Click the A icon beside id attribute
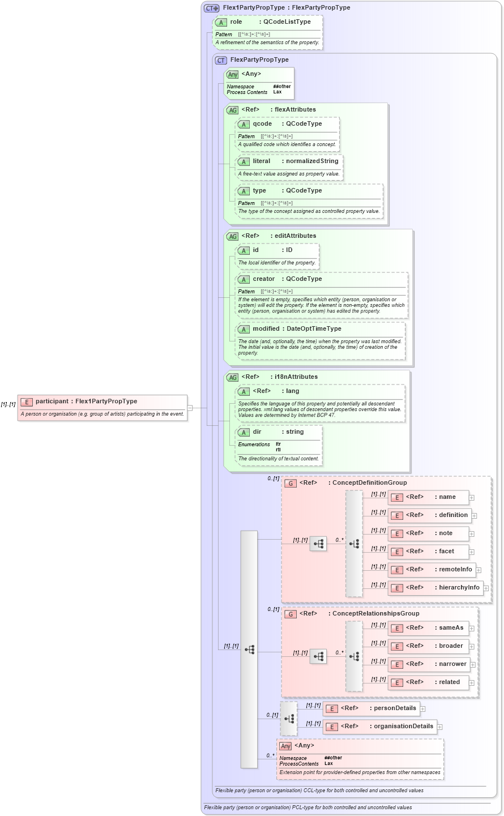Screen dimensions: 504x816 tap(244, 251)
